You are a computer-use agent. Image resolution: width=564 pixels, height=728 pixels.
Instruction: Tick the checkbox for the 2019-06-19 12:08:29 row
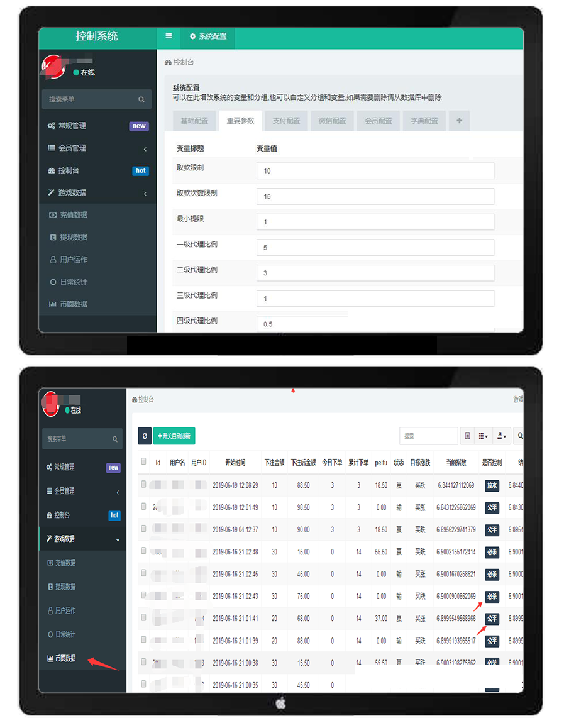coord(144,485)
